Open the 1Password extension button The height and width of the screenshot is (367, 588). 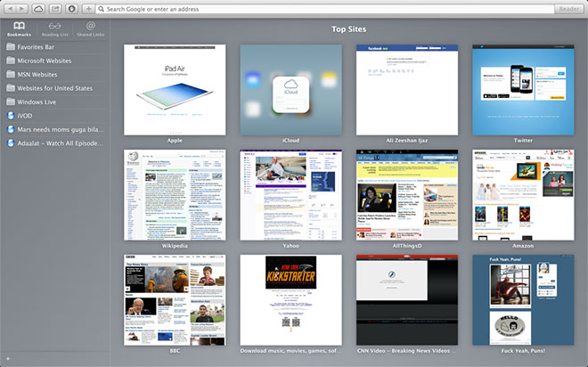tap(71, 9)
